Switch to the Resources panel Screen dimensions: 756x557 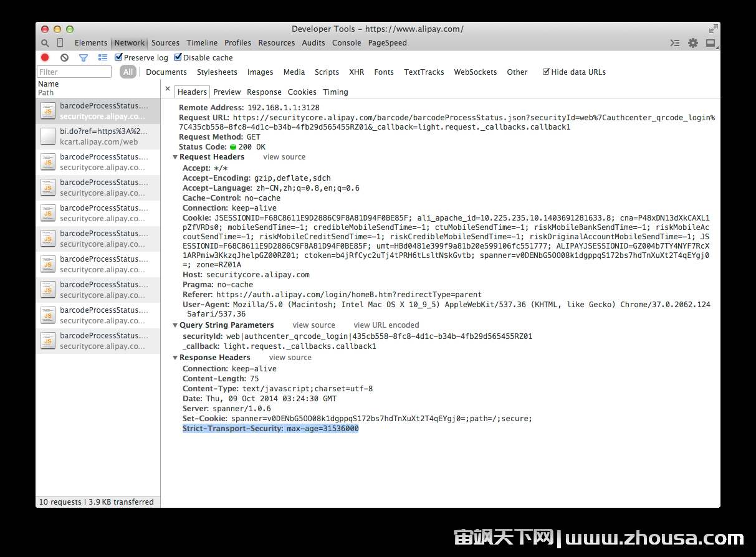[277, 43]
